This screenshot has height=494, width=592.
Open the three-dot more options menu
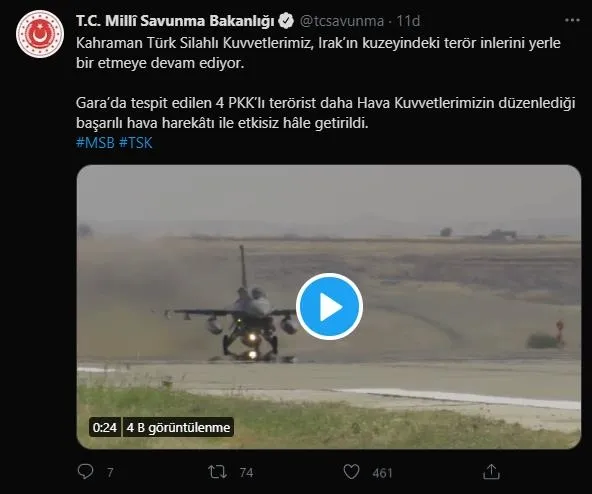pyautogui.click(x=572, y=20)
